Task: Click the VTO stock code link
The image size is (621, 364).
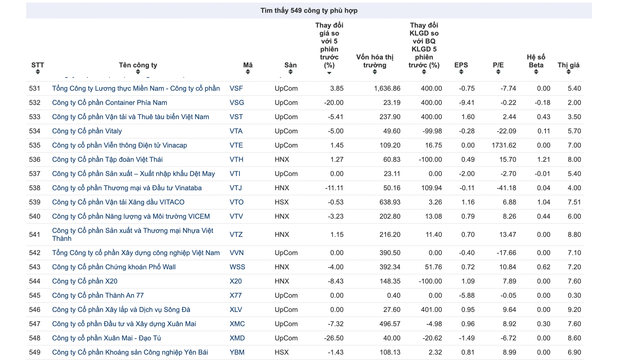Action: (237, 202)
